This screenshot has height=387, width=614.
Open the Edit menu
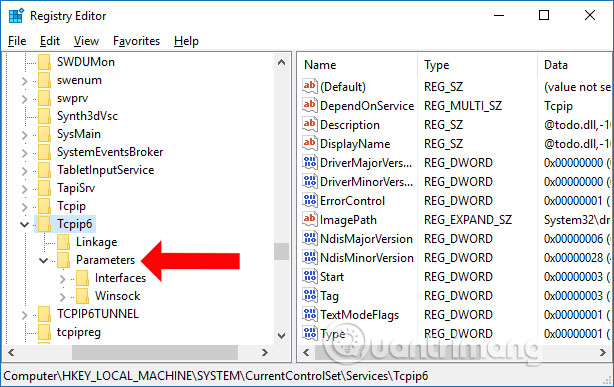click(50, 41)
